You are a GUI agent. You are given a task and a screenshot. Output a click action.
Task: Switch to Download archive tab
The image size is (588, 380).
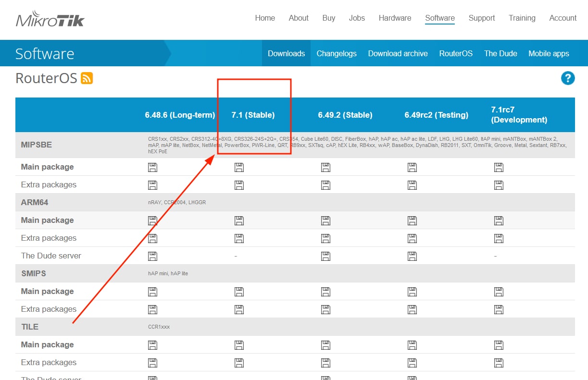click(x=398, y=53)
